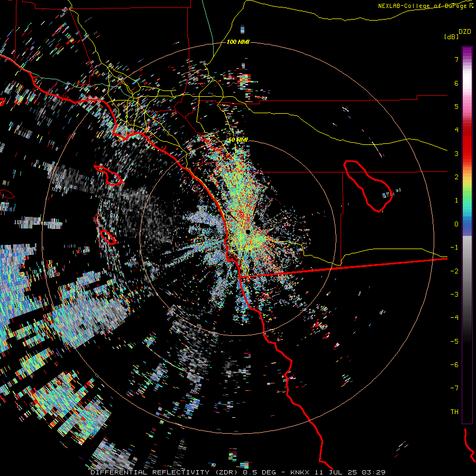Click the 100 NMI range ring label
Viewport: 476px width, 476px height.
click(x=238, y=42)
